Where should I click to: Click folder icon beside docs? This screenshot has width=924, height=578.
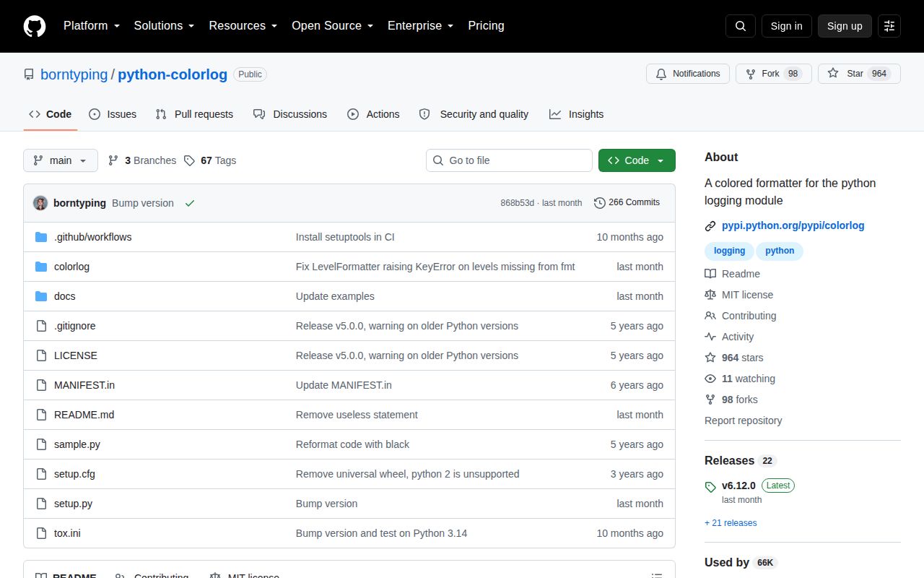41,296
